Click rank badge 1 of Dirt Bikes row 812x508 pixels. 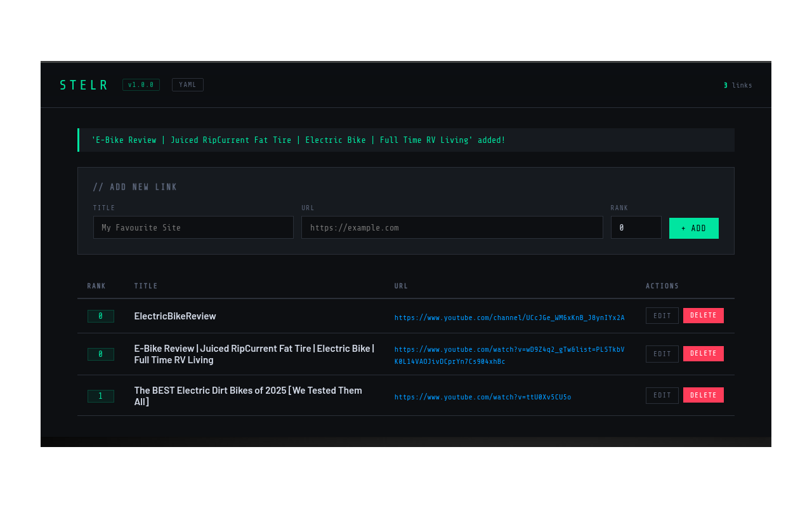point(101,396)
